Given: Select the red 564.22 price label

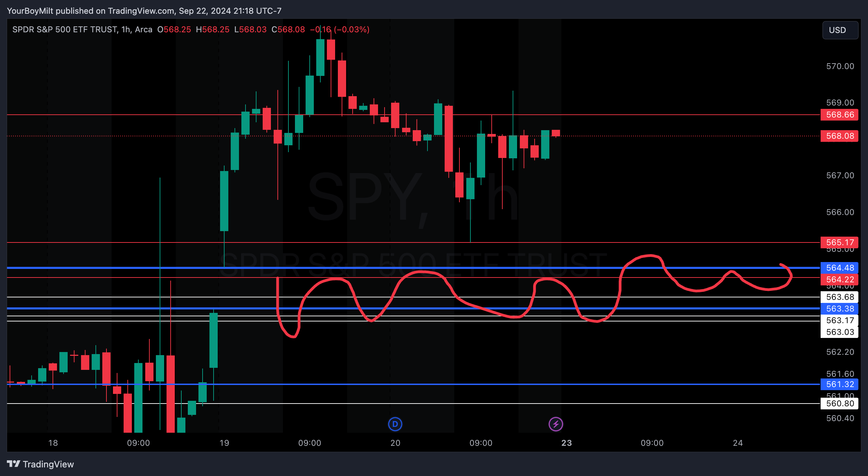Looking at the screenshot, I should pos(839,280).
